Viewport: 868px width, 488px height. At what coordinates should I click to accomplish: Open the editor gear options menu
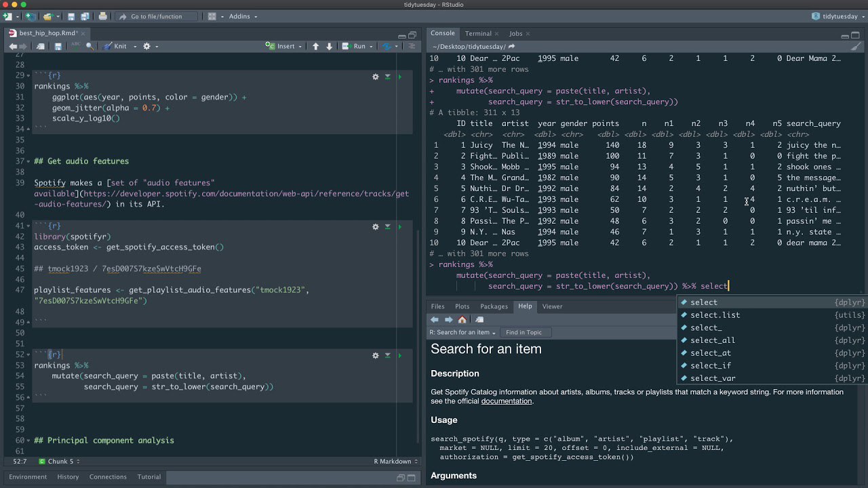pyautogui.click(x=146, y=46)
